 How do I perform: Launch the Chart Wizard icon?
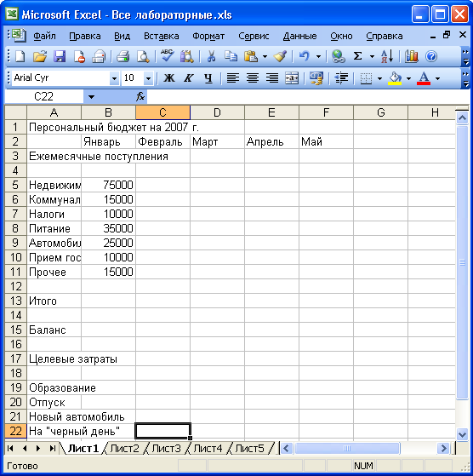pyautogui.click(x=412, y=56)
